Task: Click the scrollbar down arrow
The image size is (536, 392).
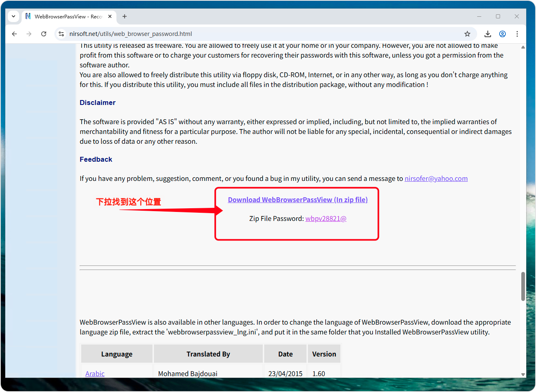Action: [x=523, y=374]
